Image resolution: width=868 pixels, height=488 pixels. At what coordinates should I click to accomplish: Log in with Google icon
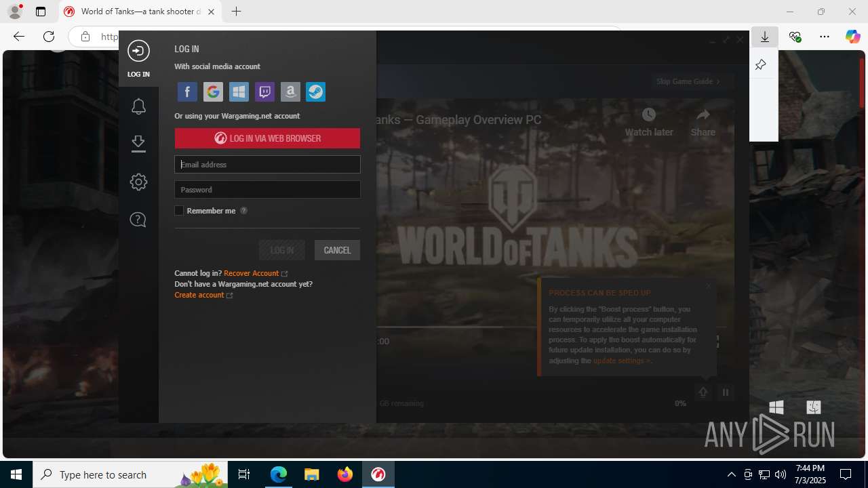point(213,91)
